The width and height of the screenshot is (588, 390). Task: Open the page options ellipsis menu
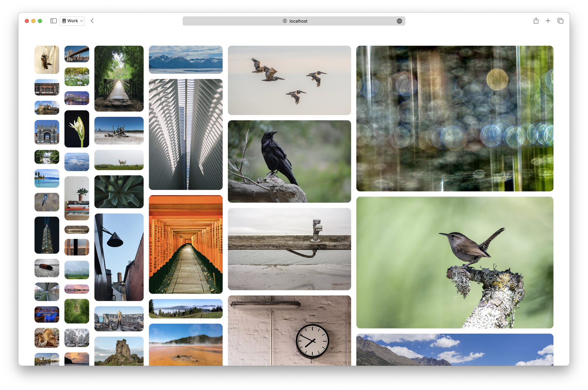tap(399, 21)
